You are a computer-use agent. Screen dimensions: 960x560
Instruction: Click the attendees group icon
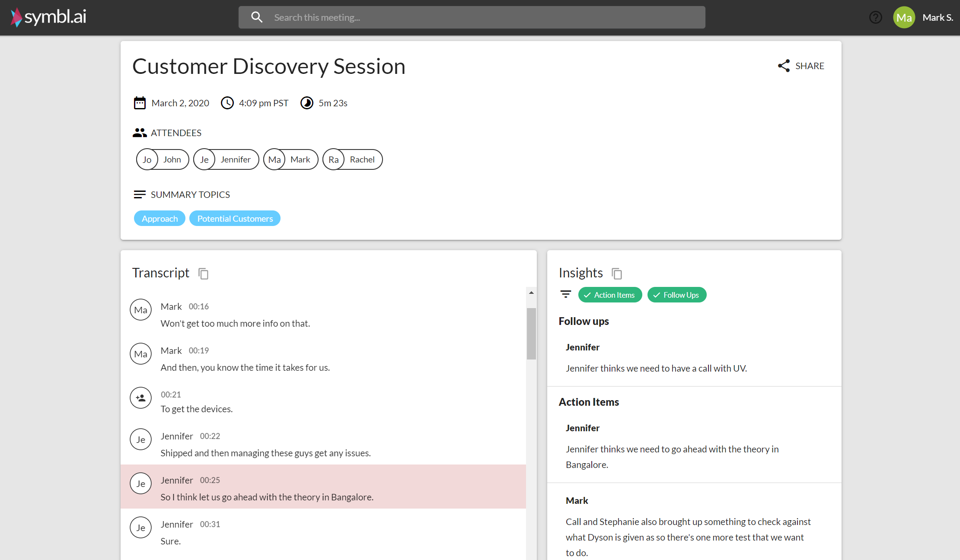coord(139,132)
